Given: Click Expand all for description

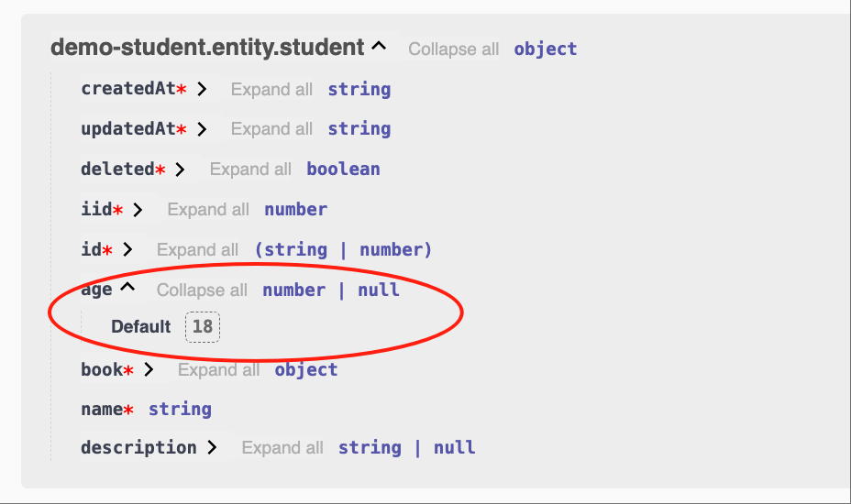Looking at the screenshot, I should [282, 447].
